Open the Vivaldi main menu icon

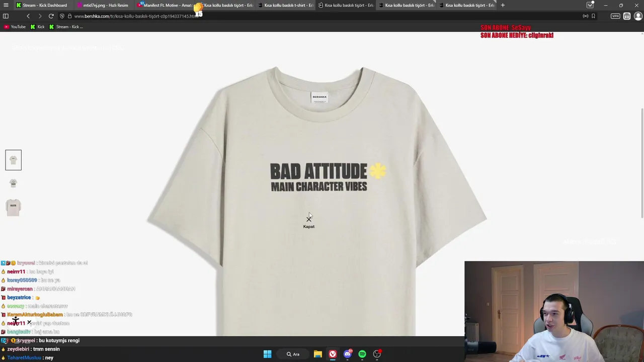click(6, 5)
